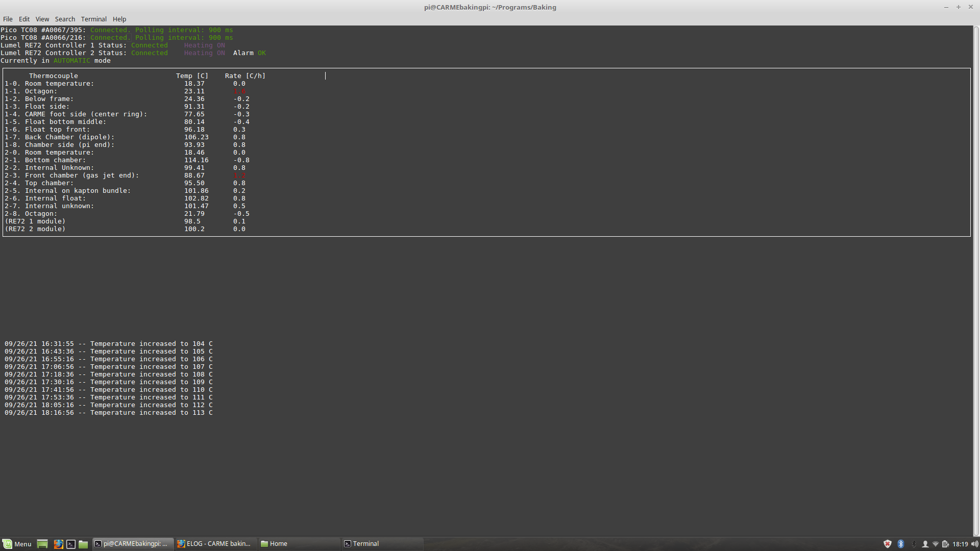Click the Show Desktop panel icon

(x=42, y=544)
